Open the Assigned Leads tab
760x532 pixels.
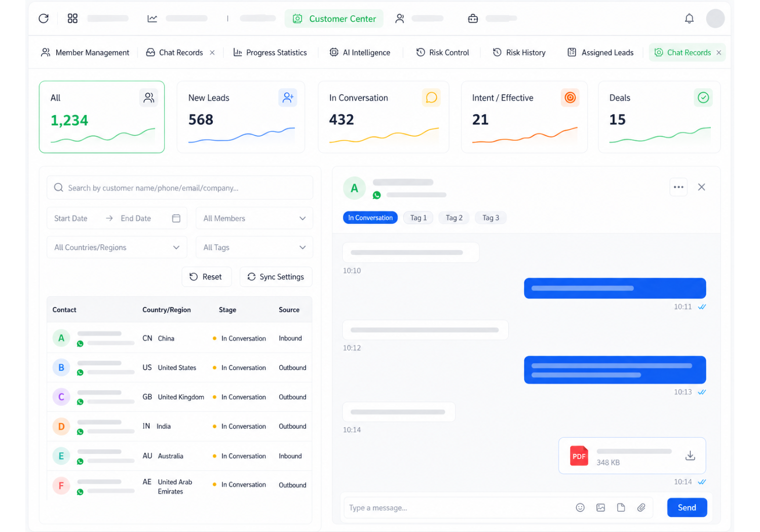pyautogui.click(x=600, y=53)
